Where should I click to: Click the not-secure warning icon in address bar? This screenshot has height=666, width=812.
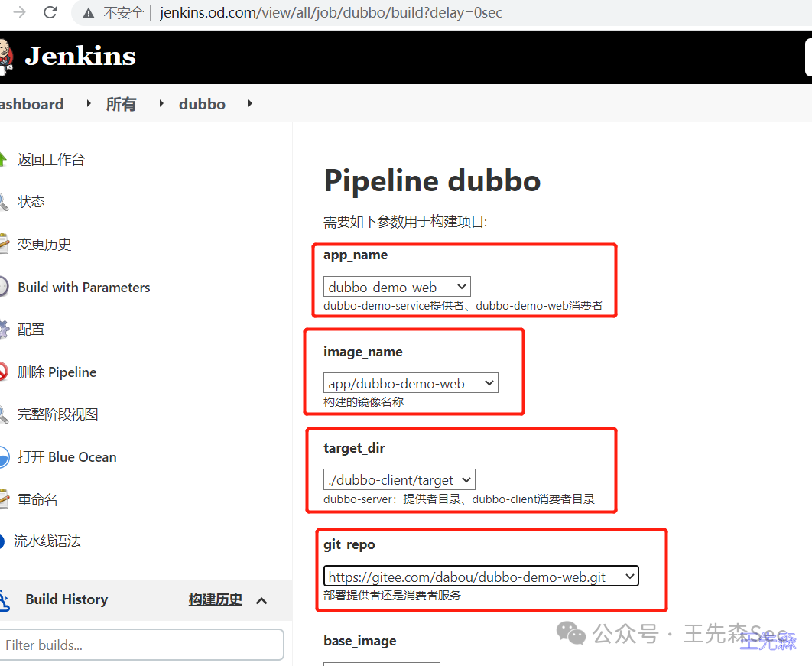[x=89, y=13]
